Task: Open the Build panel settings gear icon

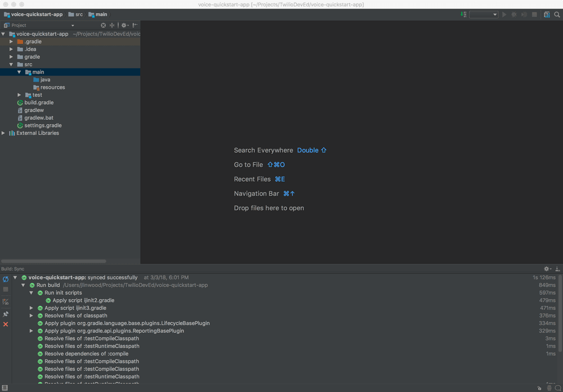Action: [546, 269]
